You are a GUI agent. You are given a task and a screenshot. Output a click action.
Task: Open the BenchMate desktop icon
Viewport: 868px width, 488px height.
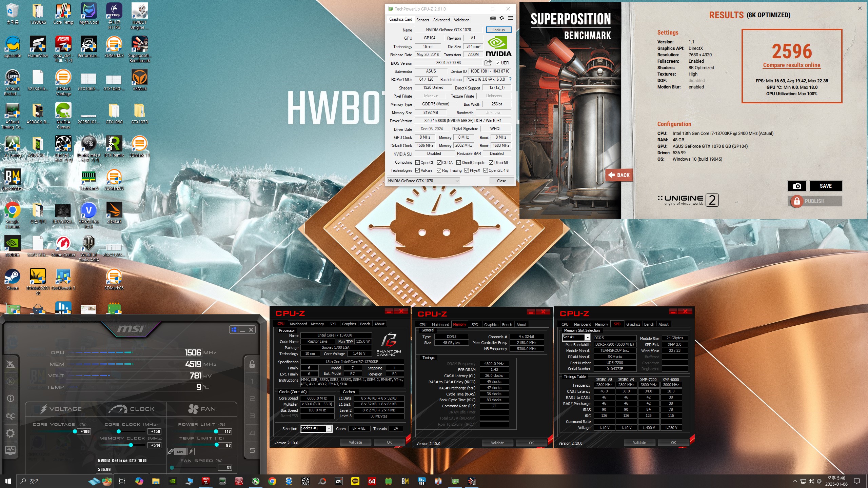(13, 180)
